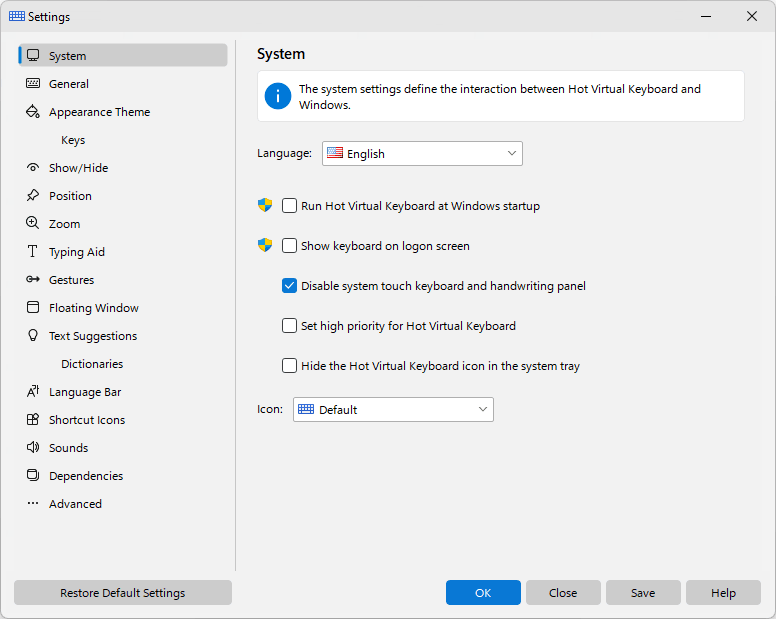
Task: Click the Dependencies stack icon
Action: (x=33, y=476)
